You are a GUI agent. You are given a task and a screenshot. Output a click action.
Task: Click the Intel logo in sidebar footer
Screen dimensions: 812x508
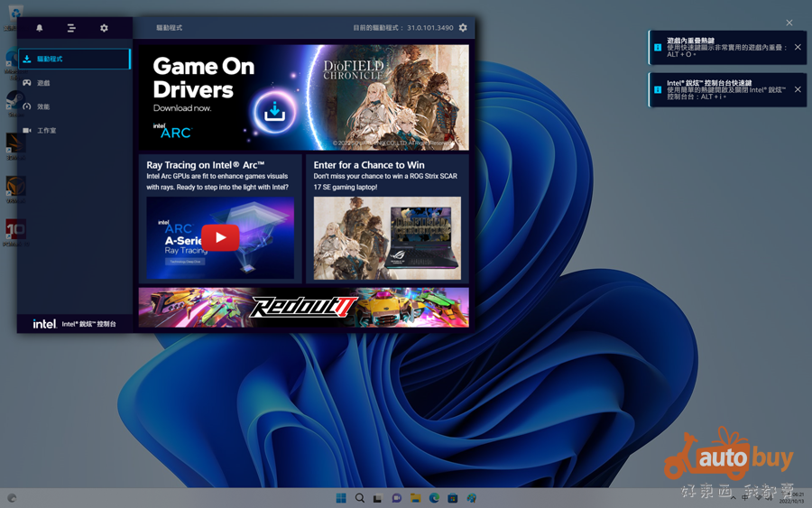click(44, 324)
